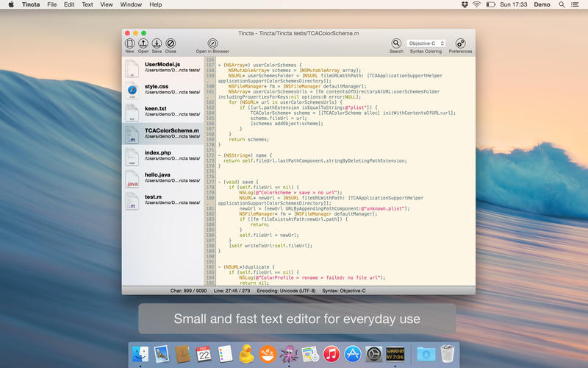Select test.m in the file sidebar

click(162, 200)
